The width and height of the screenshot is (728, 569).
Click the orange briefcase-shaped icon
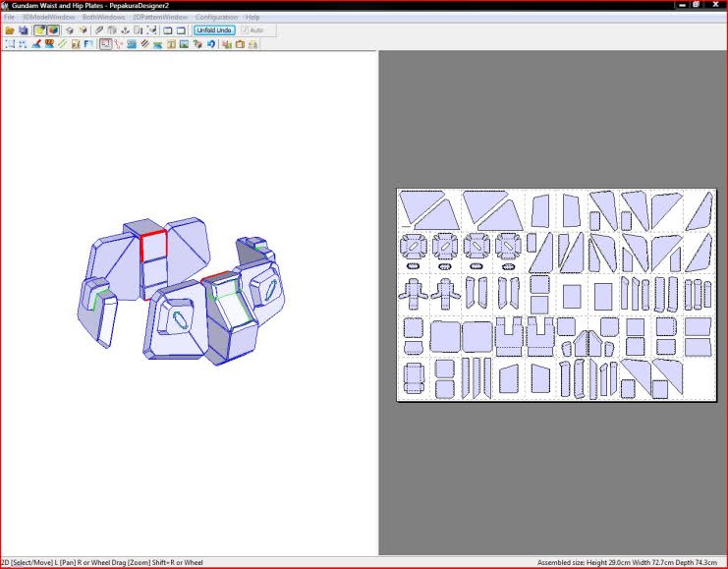(240, 44)
